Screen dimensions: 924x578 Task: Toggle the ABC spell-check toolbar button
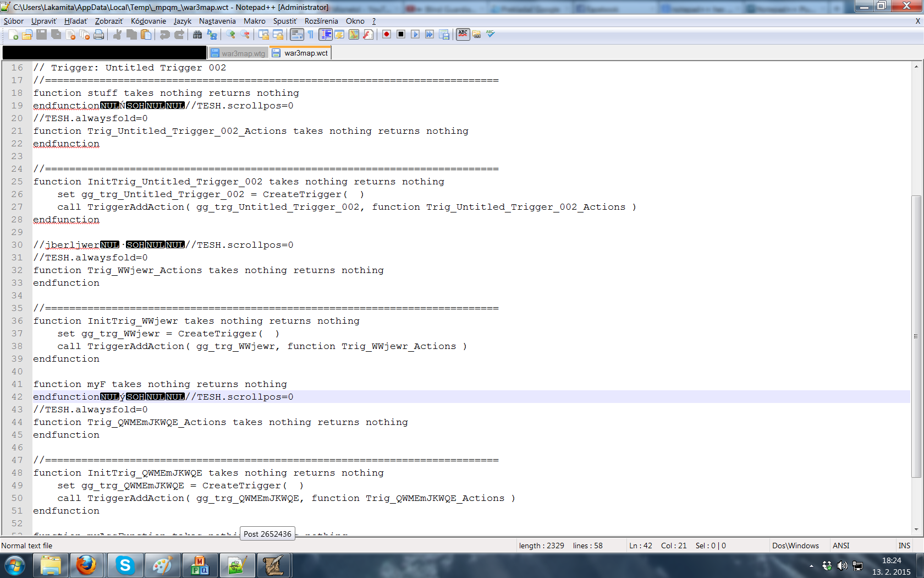pyautogui.click(x=463, y=35)
